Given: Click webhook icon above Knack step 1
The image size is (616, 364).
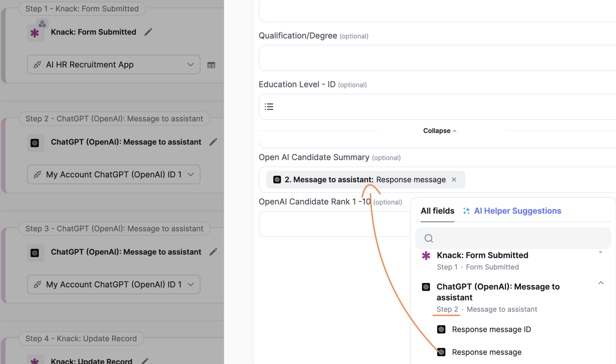Looking at the screenshot, I should tap(42, 24).
